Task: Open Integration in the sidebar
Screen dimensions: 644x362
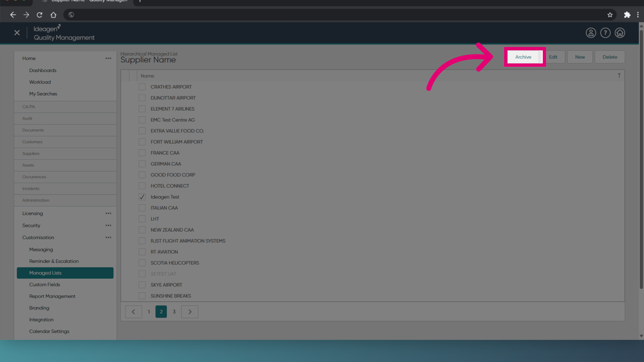Action: pos(41,320)
